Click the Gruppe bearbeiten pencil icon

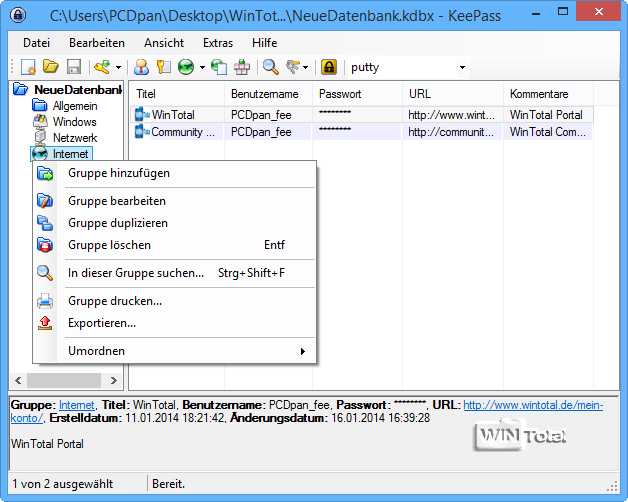pyautogui.click(x=45, y=201)
